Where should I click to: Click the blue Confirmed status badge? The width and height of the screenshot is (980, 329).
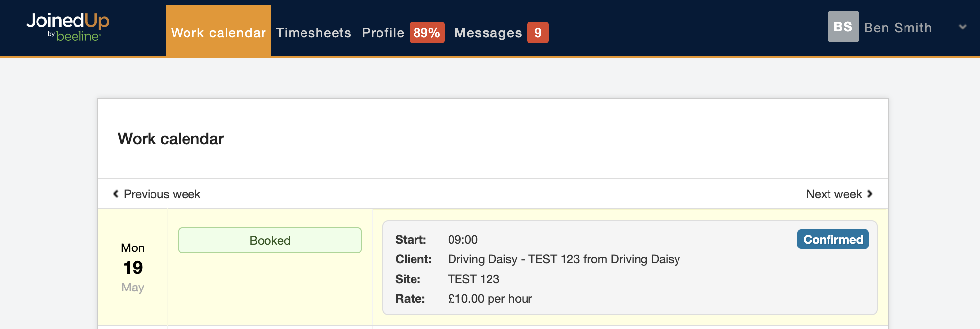pyautogui.click(x=832, y=240)
